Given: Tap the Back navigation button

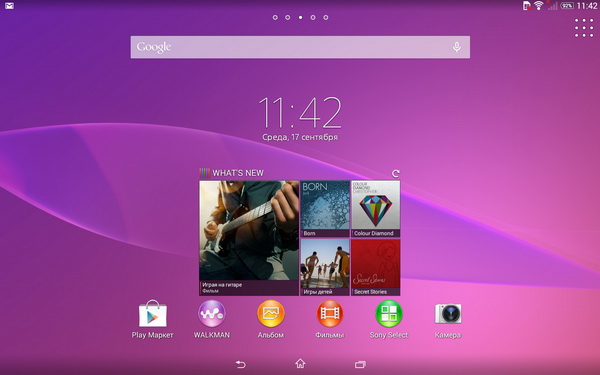Looking at the screenshot, I should (240, 364).
